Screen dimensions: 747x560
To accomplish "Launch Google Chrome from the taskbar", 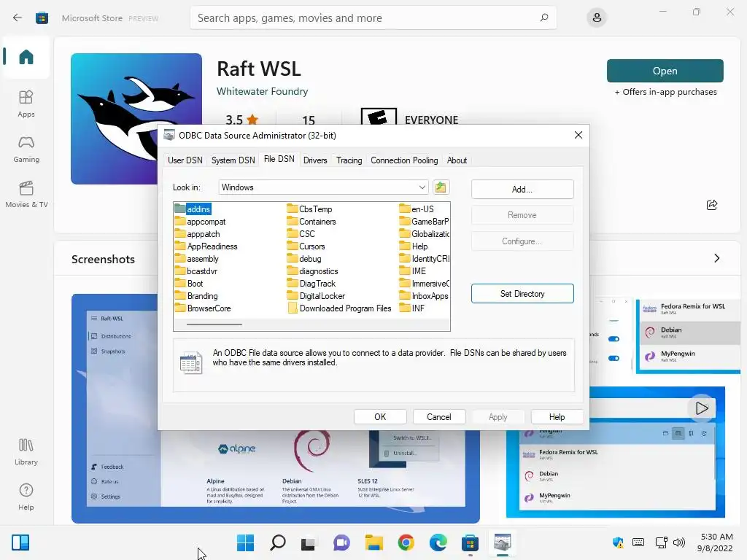I will [406, 542].
